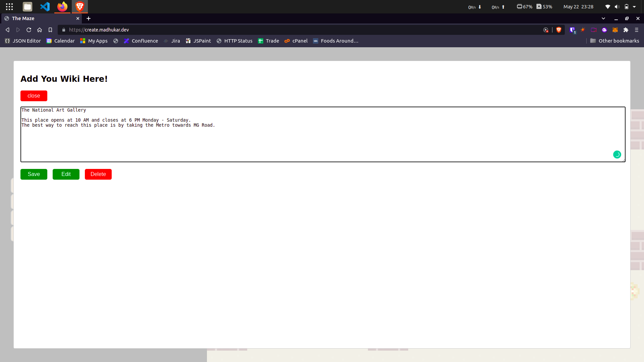Open My Apps bookmark
Image resolution: width=644 pixels, height=362 pixels.
pos(94,41)
